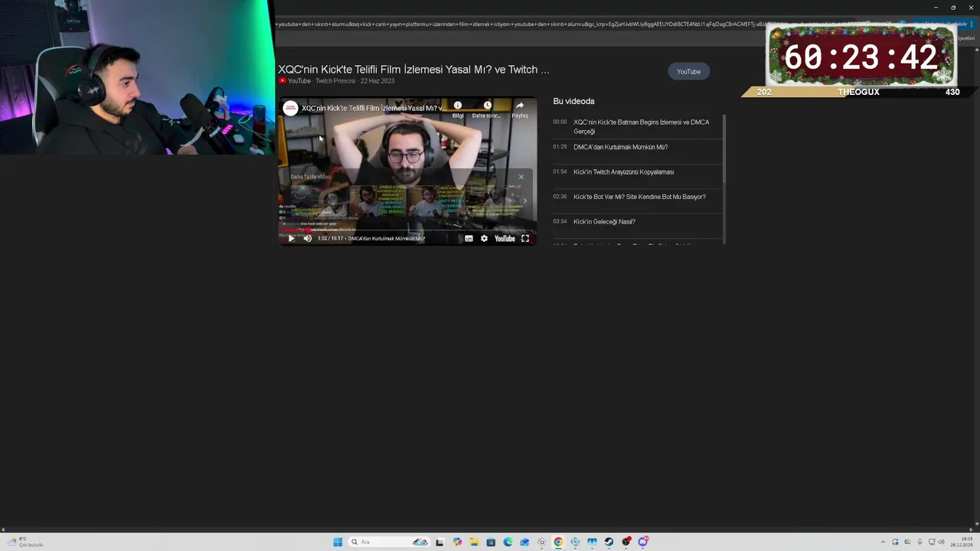Click the system tray volume speaker icon
980x551 pixels.
(941, 542)
